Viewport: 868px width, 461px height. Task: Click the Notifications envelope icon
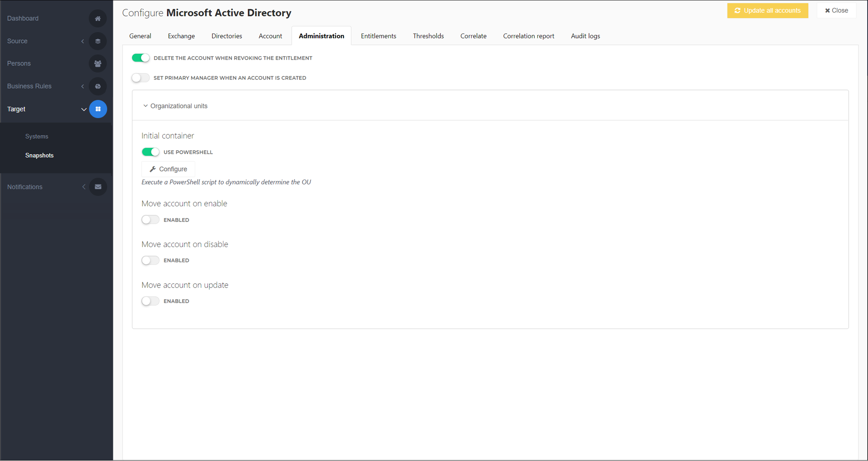[x=98, y=187]
